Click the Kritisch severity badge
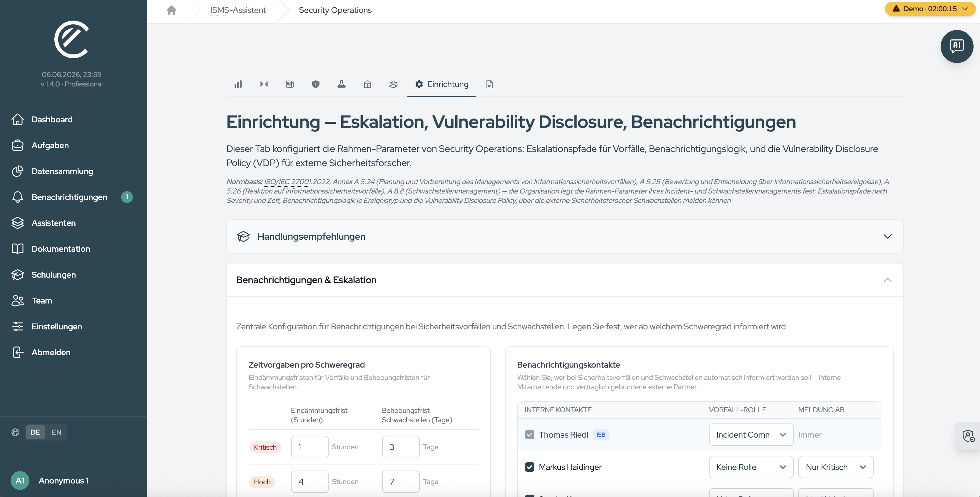980x497 pixels. (265, 447)
